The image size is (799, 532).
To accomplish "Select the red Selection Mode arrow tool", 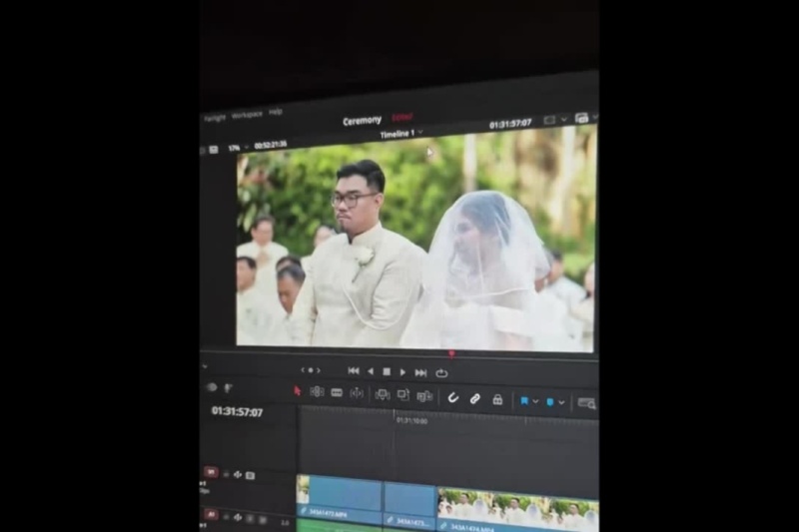I will 297,391.
